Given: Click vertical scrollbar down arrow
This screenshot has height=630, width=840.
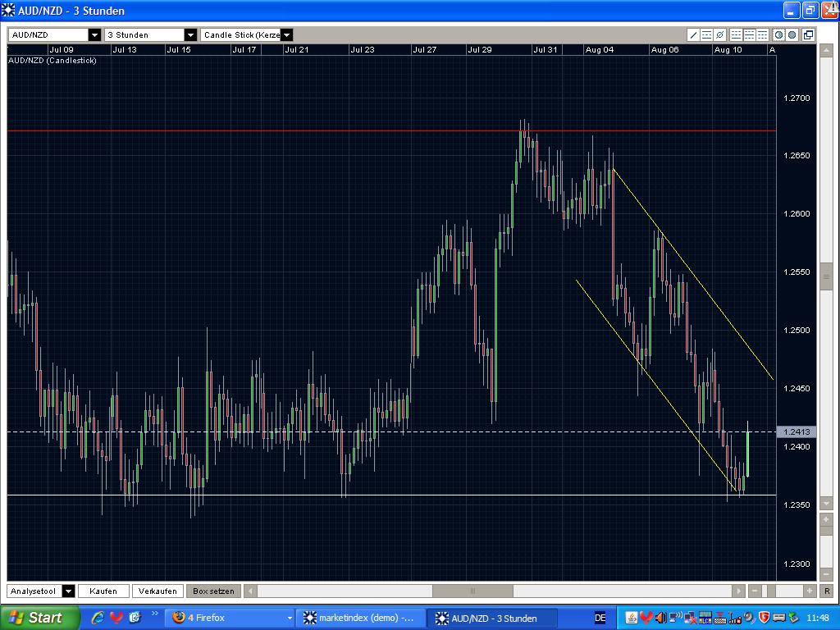Looking at the screenshot, I should click(826, 503).
